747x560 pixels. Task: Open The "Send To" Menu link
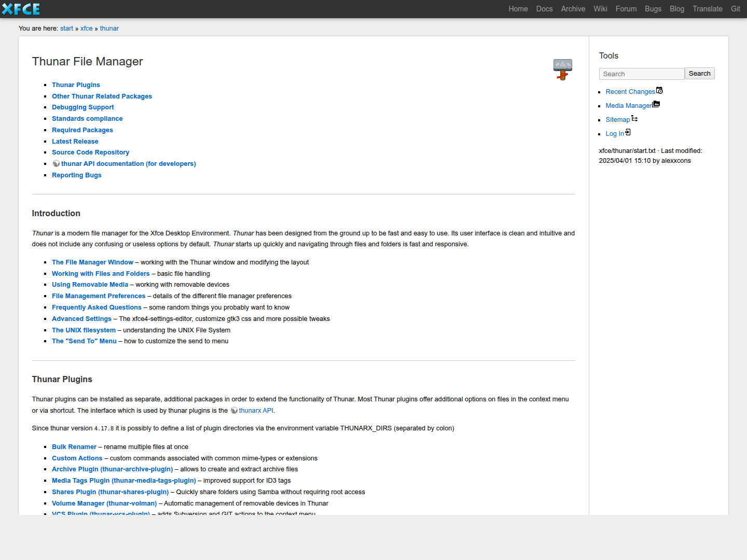point(84,341)
